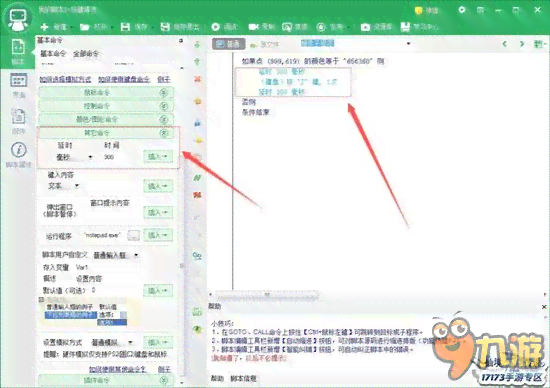Expand the 控制命令 section
The width and height of the screenshot is (550, 388).
point(106,106)
